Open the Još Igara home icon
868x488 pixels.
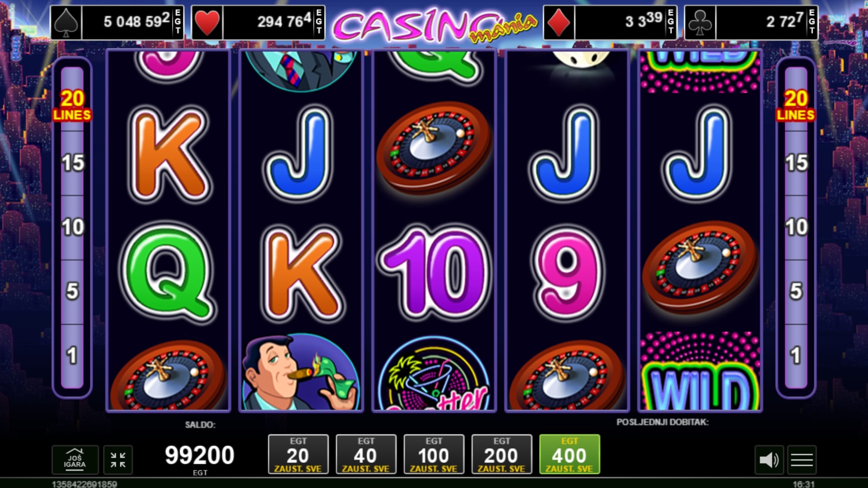pyautogui.click(x=75, y=460)
